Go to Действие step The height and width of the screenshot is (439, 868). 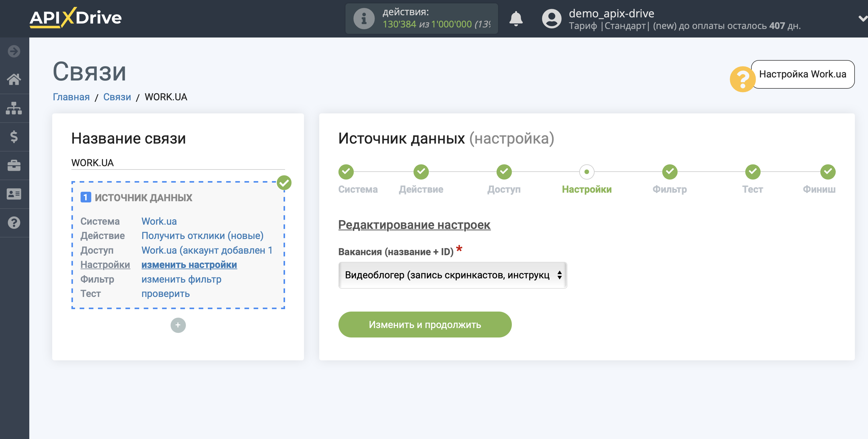point(421,172)
